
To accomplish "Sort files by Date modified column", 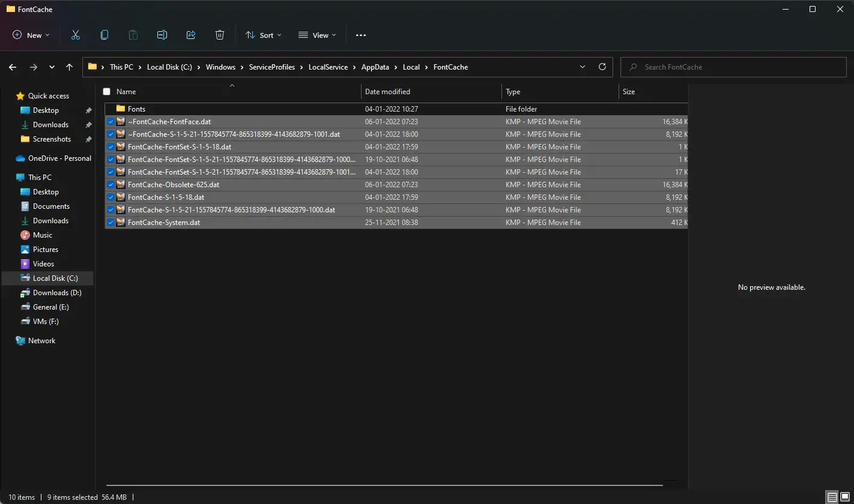I will (387, 92).
